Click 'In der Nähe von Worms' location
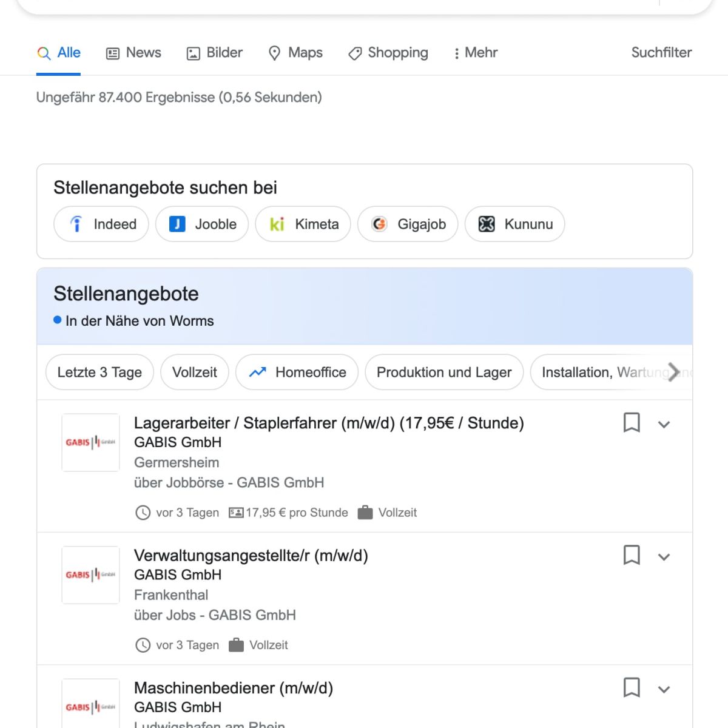This screenshot has width=728, height=728. click(140, 321)
